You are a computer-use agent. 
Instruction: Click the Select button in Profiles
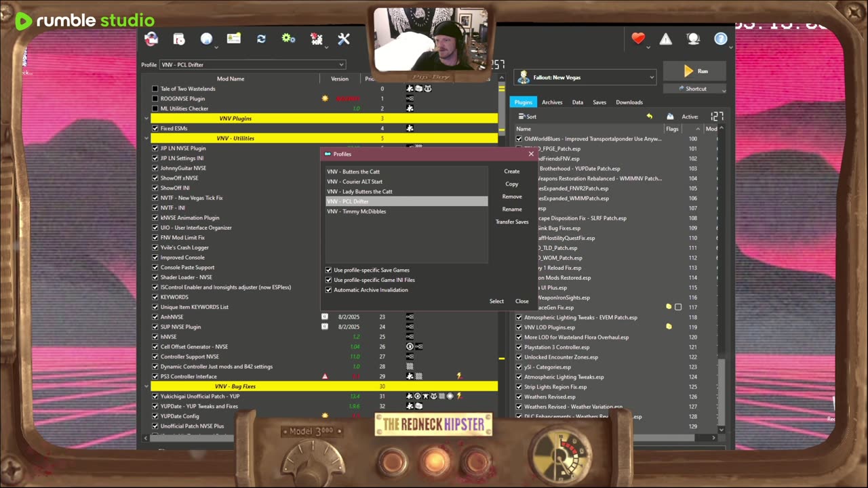coord(496,301)
